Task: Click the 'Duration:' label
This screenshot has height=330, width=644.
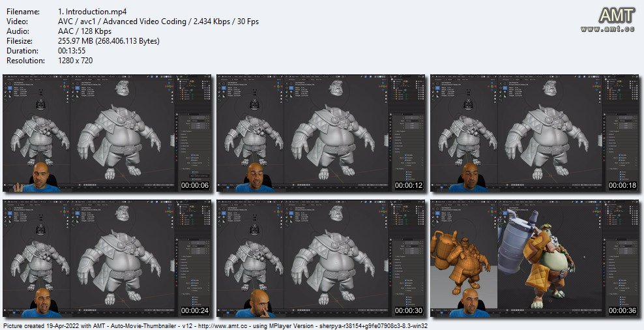Action: [x=23, y=51]
